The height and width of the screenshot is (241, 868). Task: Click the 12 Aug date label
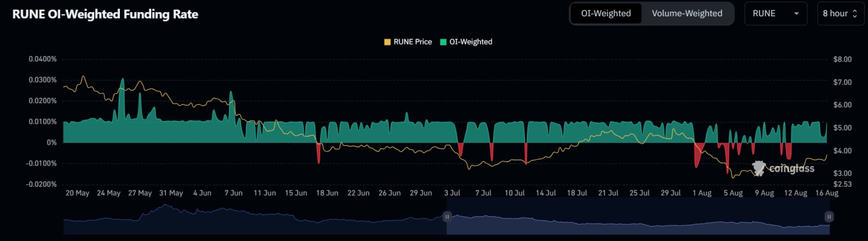pos(796,193)
